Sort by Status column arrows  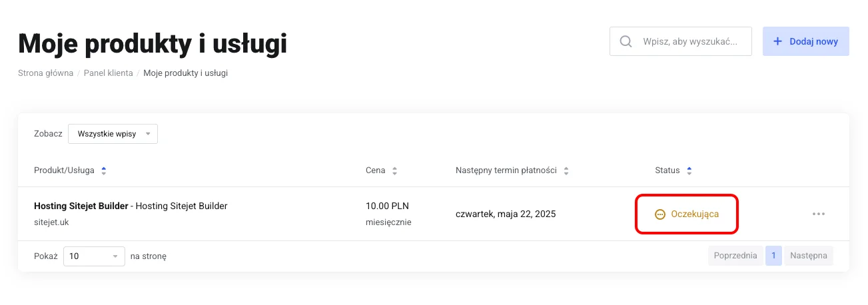click(x=689, y=170)
